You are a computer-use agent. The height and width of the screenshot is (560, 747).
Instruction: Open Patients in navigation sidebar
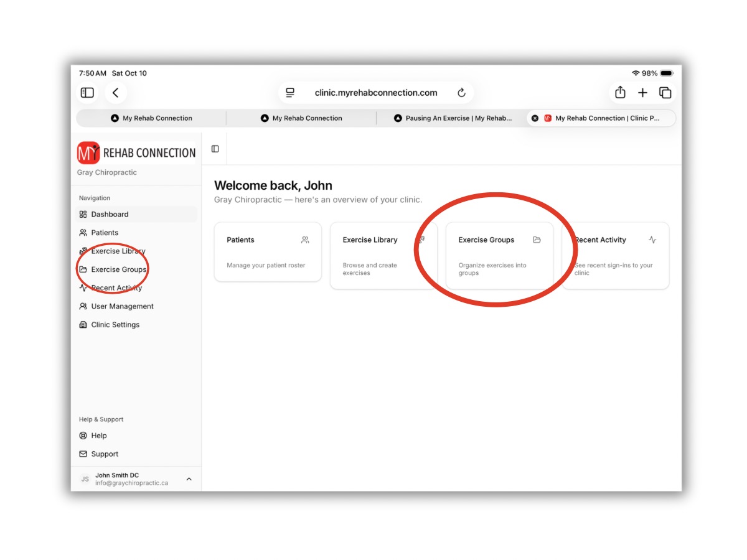coord(136,233)
